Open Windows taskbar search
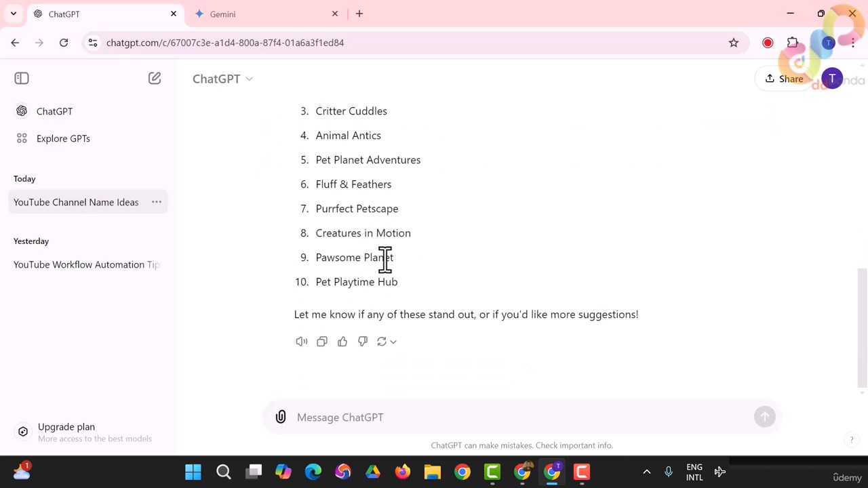 [223, 472]
